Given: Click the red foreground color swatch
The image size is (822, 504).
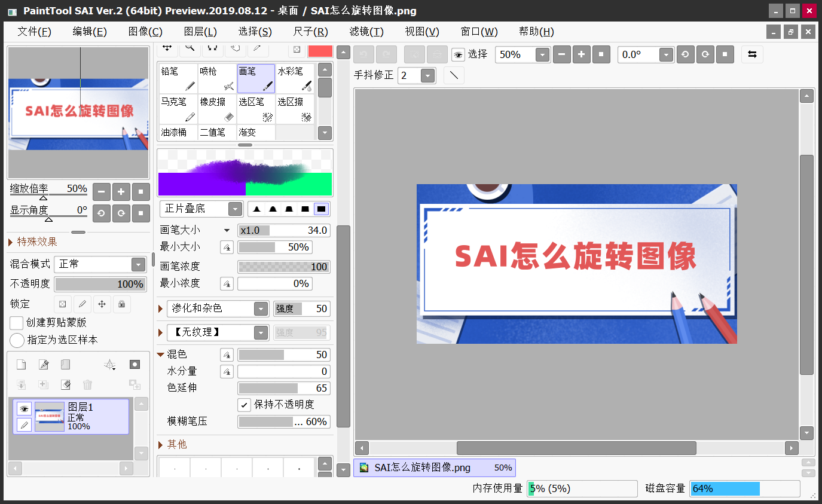Looking at the screenshot, I should pos(320,51).
